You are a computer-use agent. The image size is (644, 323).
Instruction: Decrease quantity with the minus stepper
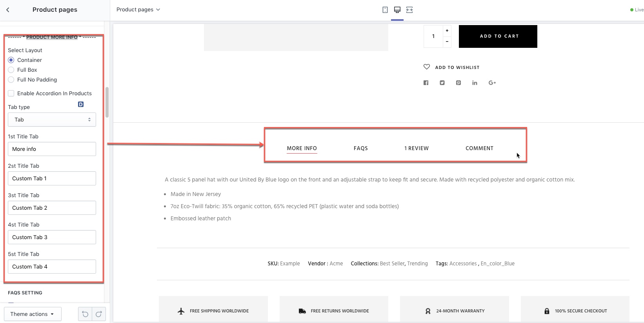tap(447, 42)
